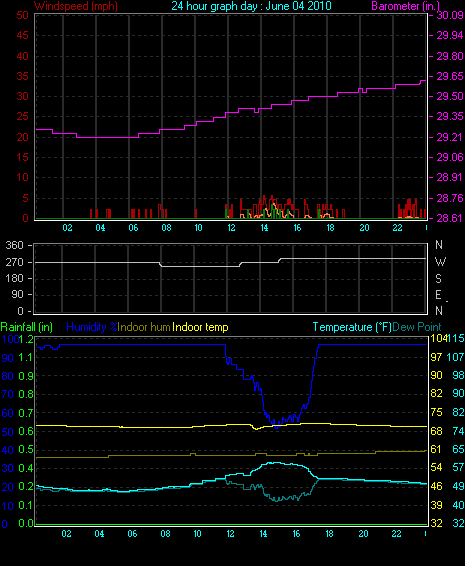Click the green 1.1 rainfall scale value
The height and width of the screenshot is (566, 465).
pos(26,357)
